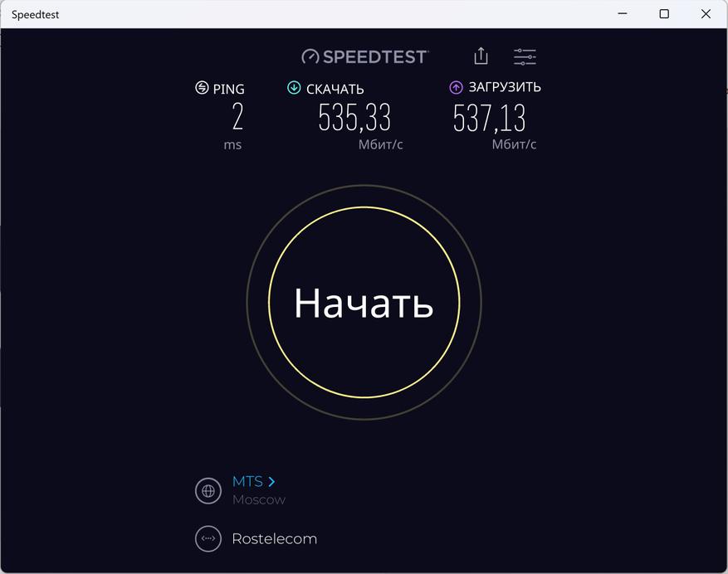Click the share results icon
Viewport: 728px width, 574px height.
tap(481, 56)
